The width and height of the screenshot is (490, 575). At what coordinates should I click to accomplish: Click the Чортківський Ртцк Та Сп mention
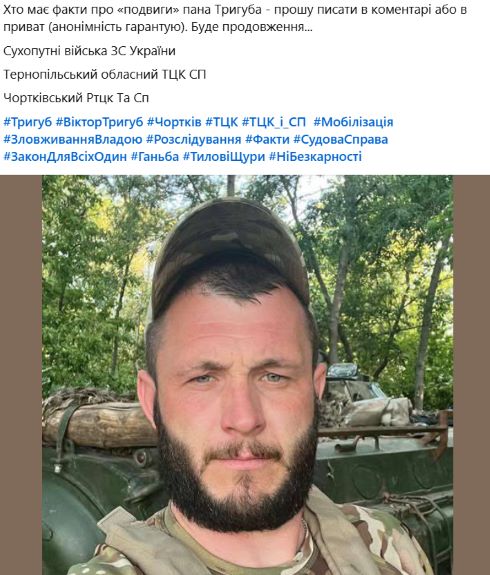[76, 98]
